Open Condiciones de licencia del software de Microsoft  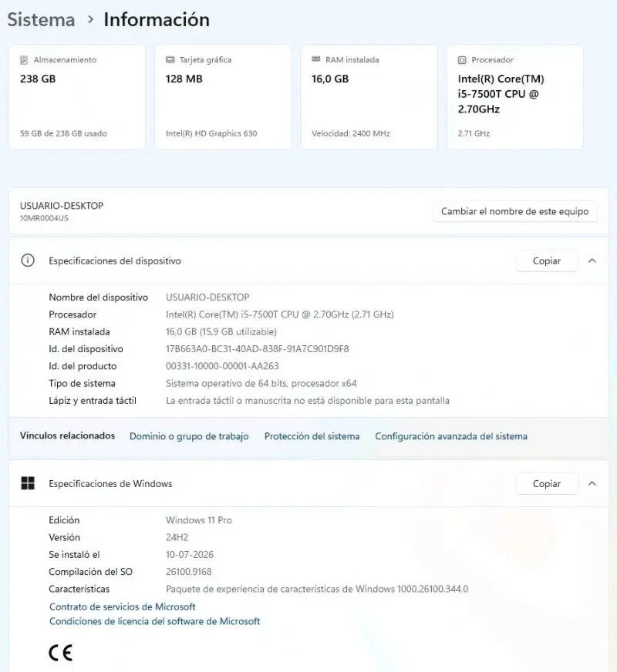point(154,621)
